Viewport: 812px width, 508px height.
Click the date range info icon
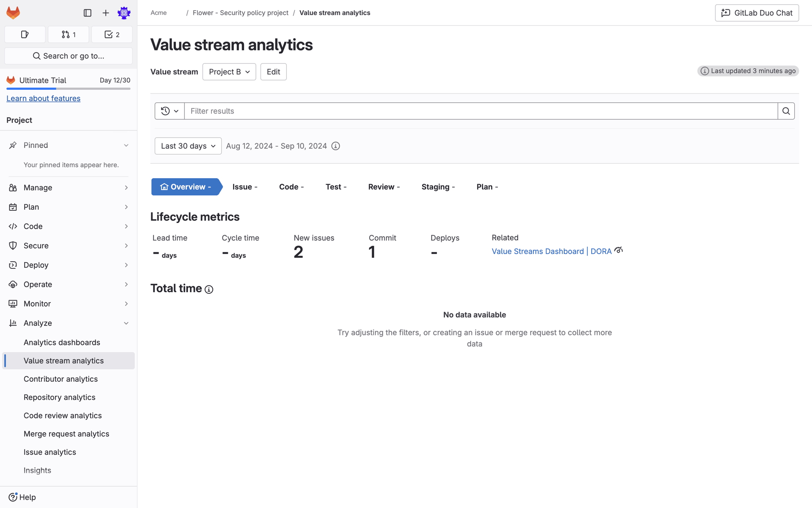click(x=336, y=146)
